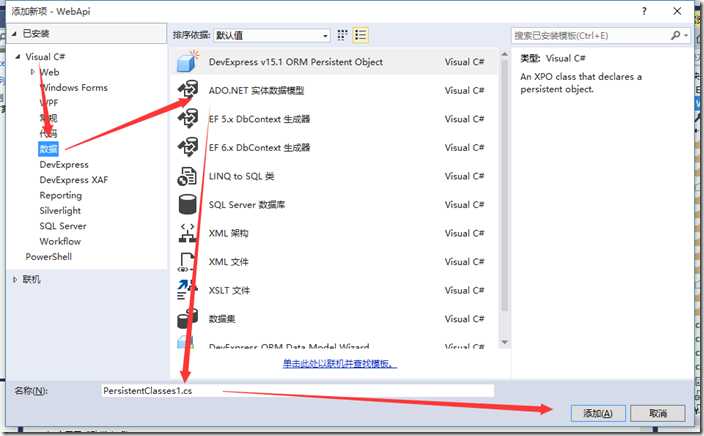Click the template list scroll up arrow

click(x=504, y=54)
